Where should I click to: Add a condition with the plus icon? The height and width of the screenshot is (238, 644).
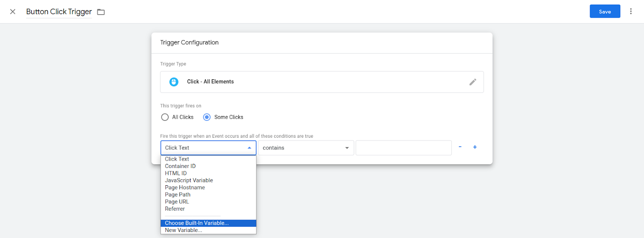(x=475, y=147)
